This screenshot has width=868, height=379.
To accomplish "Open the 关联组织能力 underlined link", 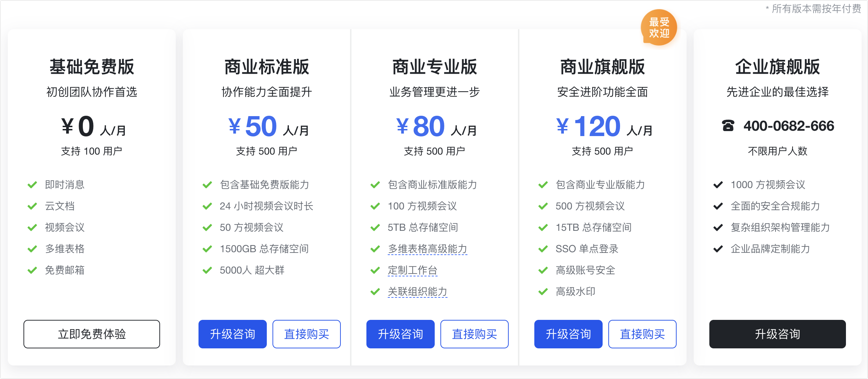I will pyautogui.click(x=418, y=291).
